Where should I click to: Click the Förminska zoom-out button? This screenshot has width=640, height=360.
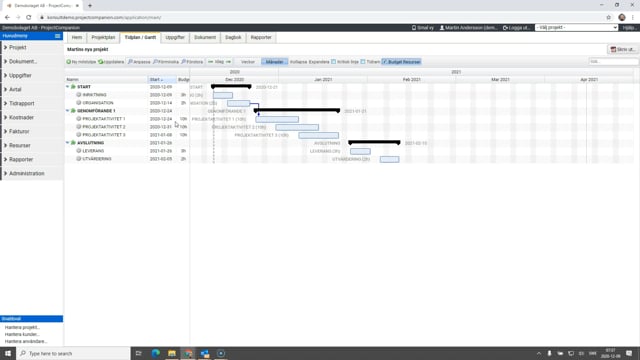(165, 62)
